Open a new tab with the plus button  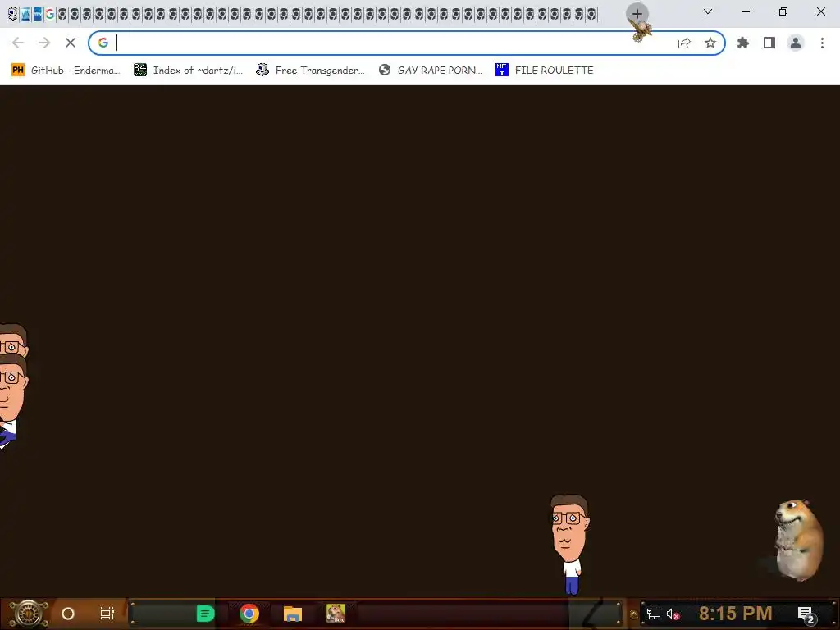(637, 13)
